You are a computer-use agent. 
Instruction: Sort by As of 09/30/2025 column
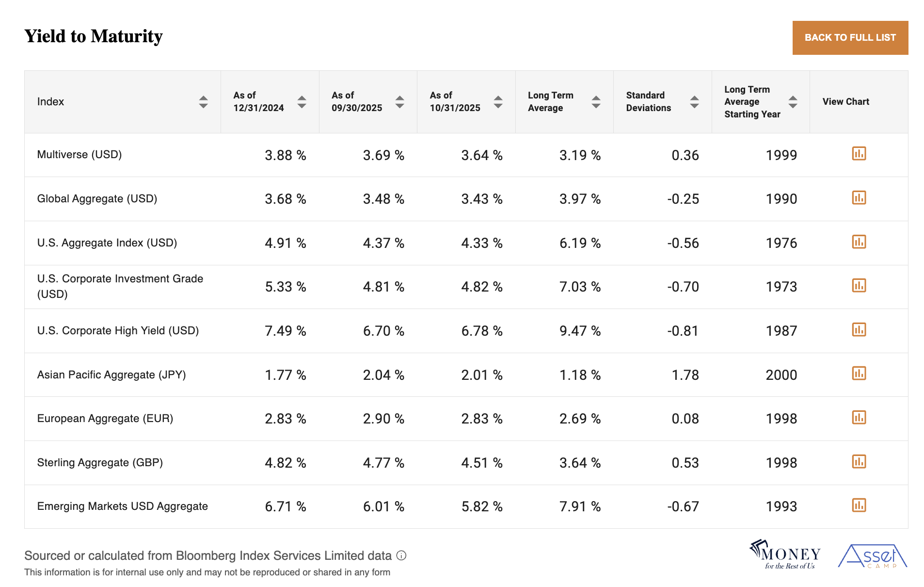coord(399,102)
